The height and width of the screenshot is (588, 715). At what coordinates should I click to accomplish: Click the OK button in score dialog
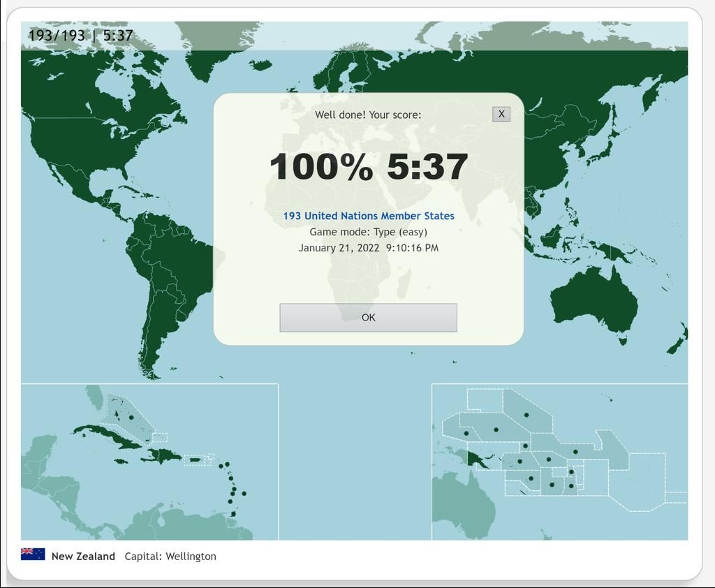click(x=368, y=318)
